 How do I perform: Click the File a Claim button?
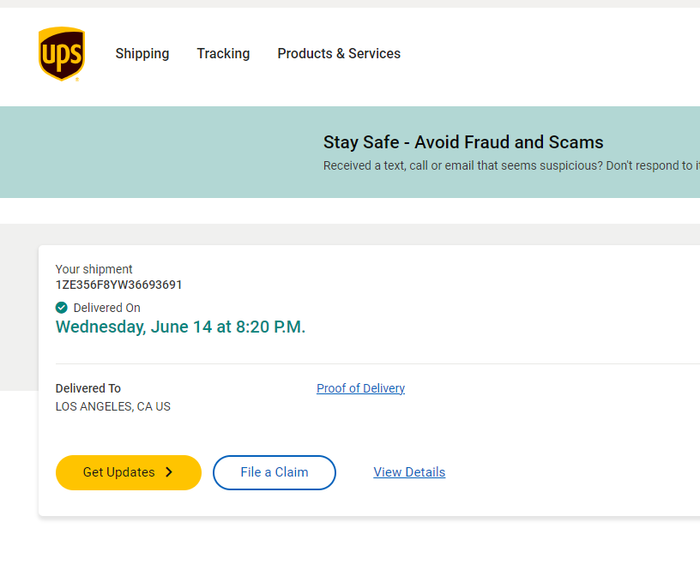coord(275,472)
